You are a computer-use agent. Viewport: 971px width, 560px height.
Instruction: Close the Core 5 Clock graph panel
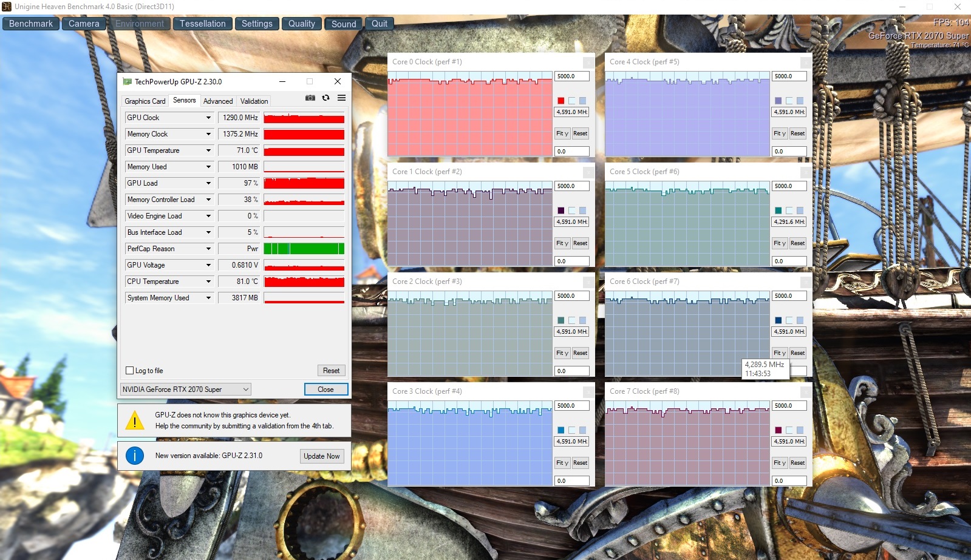(x=806, y=172)
